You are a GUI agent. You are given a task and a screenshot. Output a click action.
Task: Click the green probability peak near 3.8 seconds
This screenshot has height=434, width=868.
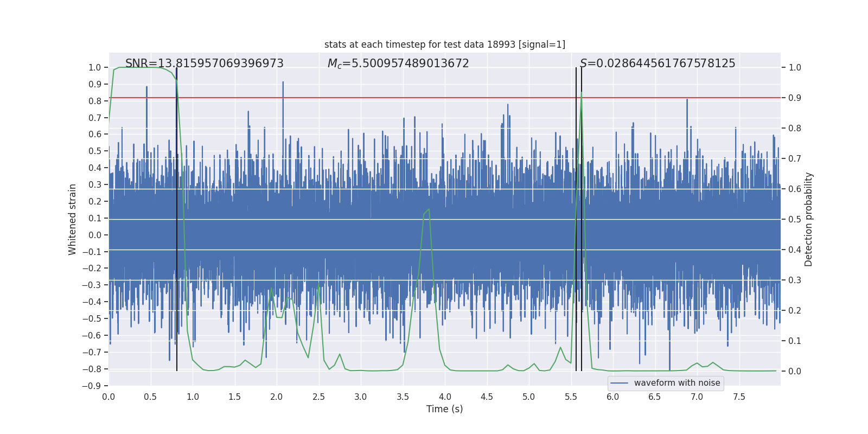click(x=427, y=210)
